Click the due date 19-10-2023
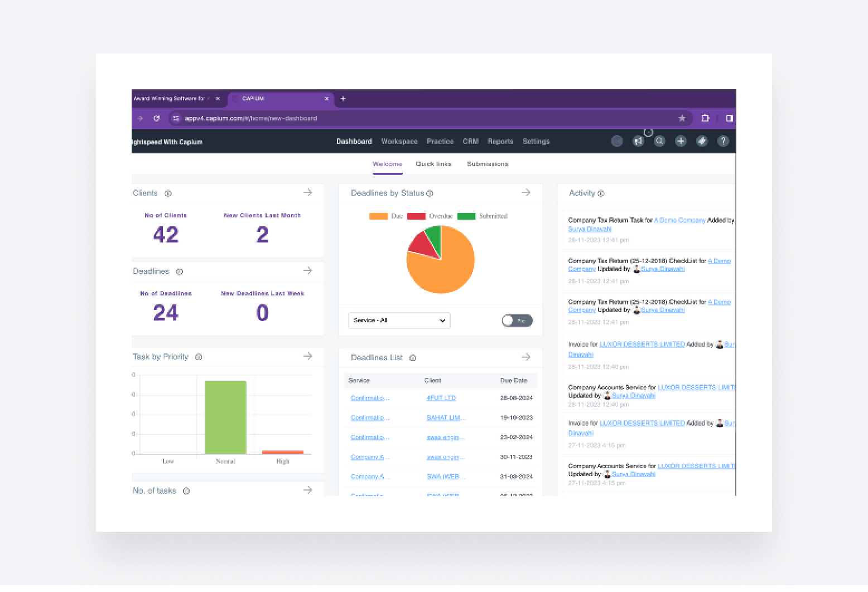 point(517,418)
